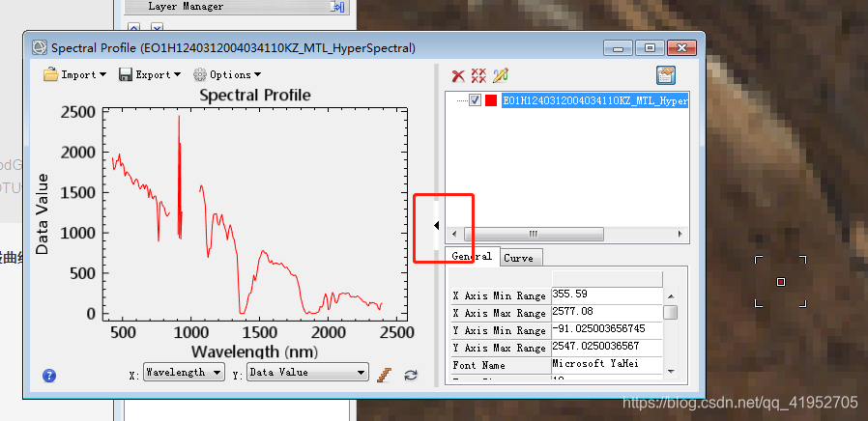Image resolution: width=868 pixels, height=421 pixels.
Task: Click the "Font Name" property label
Action: click(478, 365)
